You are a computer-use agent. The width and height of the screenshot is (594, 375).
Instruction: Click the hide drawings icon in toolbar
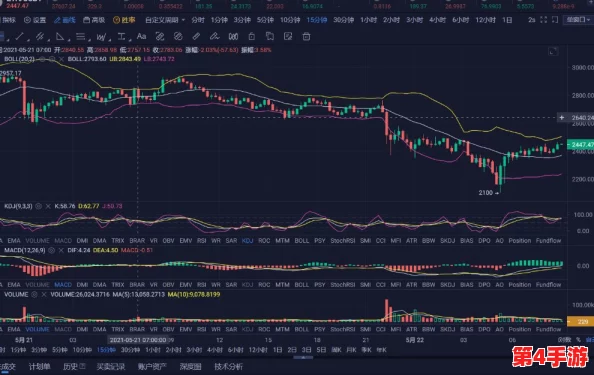click(x=178, y=36)
